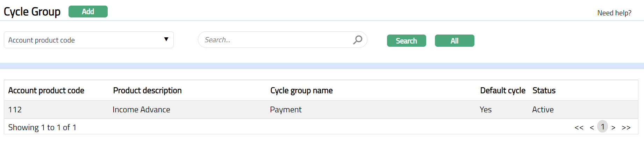644x142 pixels.
Task: Jump to last page with >> control
Action: point(626,128)
